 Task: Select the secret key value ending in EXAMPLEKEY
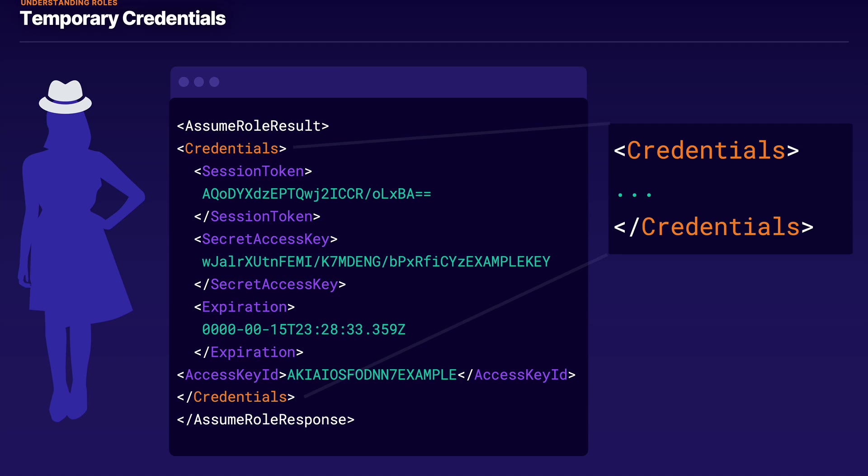[x=376, y=262]
